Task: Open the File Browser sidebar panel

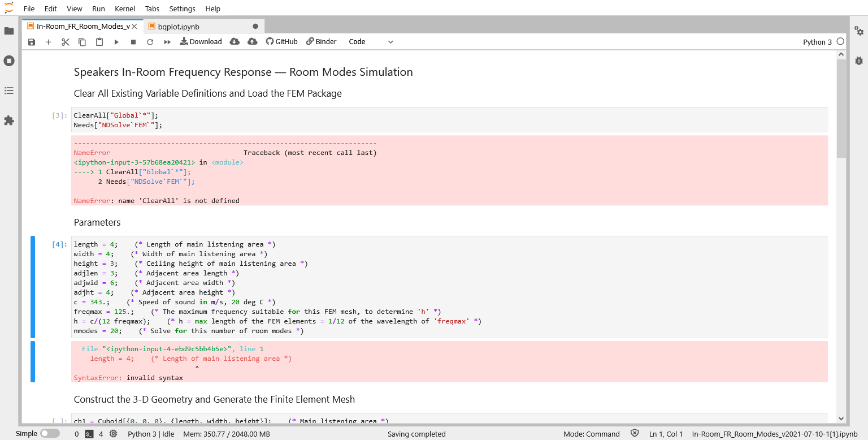Action: tap(9, 31)
